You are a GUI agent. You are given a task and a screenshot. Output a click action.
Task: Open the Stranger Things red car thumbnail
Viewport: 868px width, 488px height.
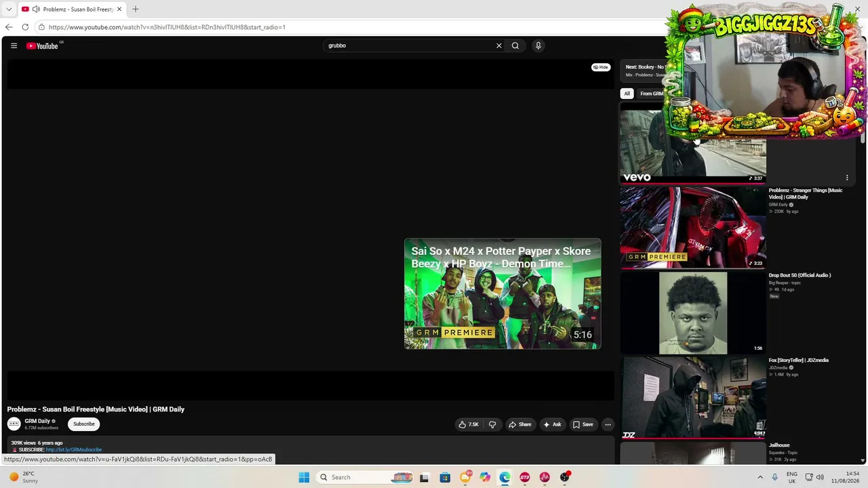(x=692, y=227)
